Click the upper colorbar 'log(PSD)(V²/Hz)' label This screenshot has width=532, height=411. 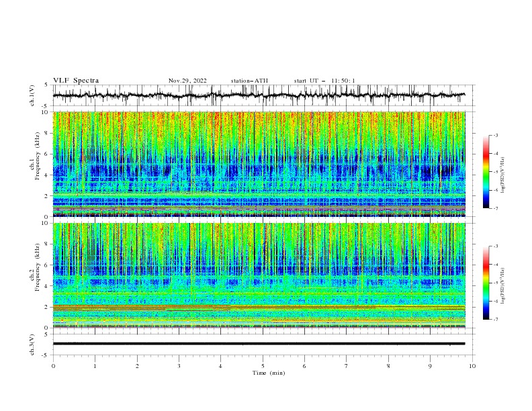502,175
